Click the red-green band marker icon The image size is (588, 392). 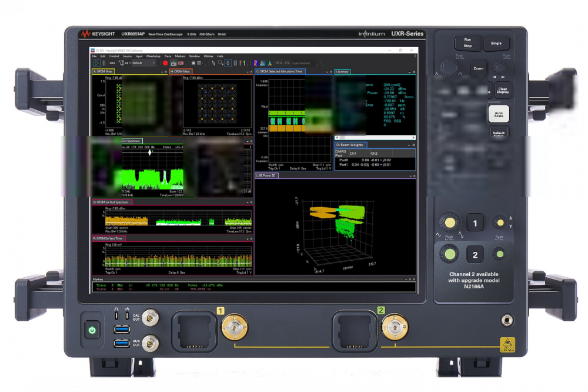click(x=242, y=63)
